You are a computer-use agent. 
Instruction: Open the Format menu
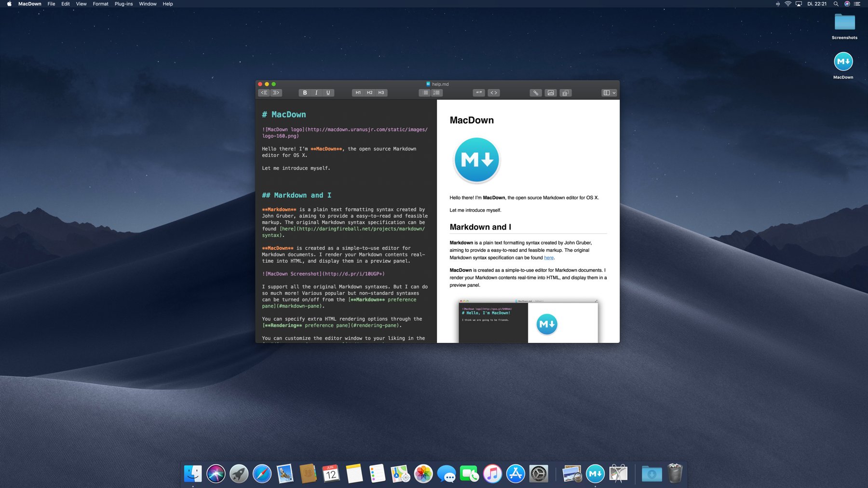coord(100,4)
